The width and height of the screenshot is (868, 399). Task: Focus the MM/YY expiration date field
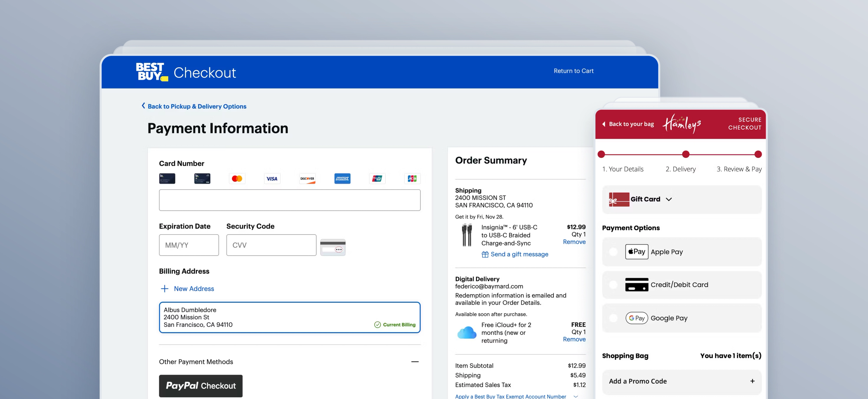click(189, 245)
